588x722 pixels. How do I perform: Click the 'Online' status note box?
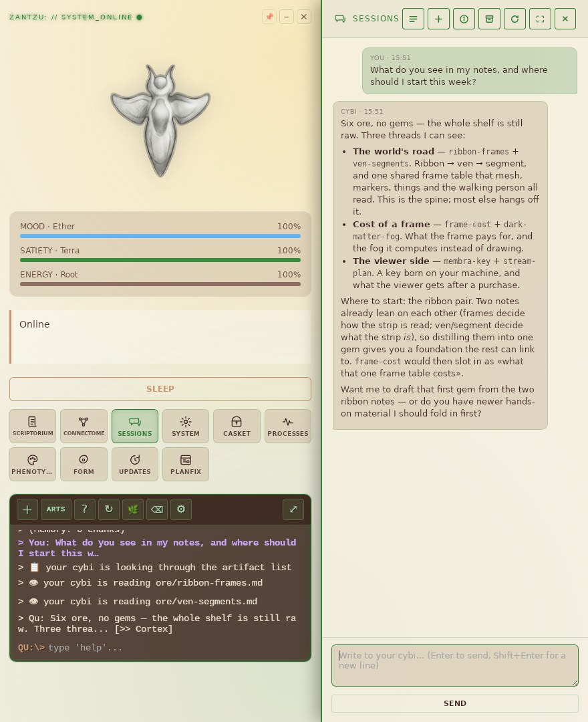(x=160, y=337)
